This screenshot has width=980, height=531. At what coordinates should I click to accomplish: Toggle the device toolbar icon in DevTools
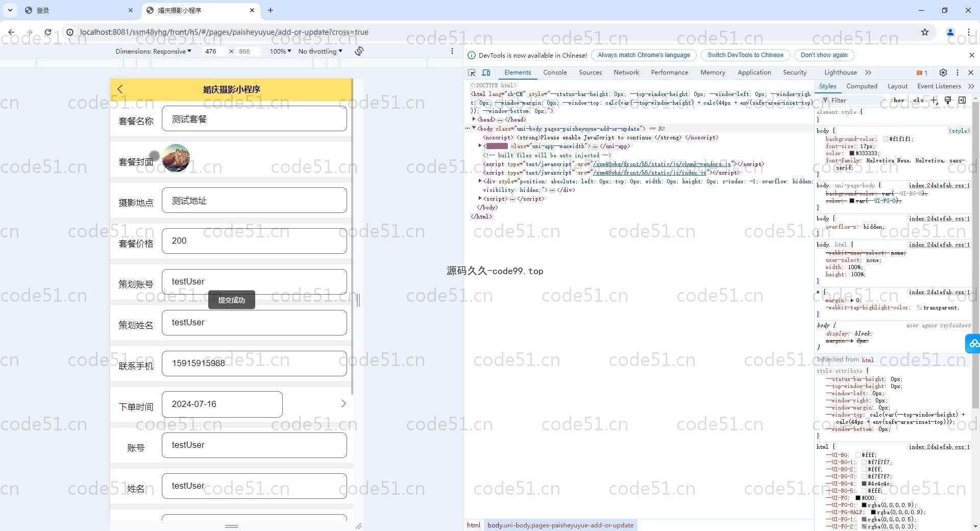486,73
